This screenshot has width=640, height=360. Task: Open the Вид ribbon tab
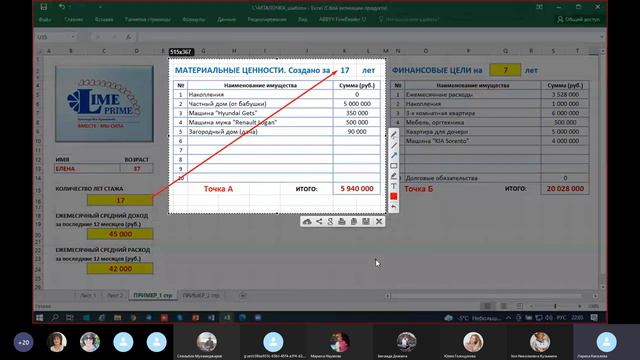302,19
